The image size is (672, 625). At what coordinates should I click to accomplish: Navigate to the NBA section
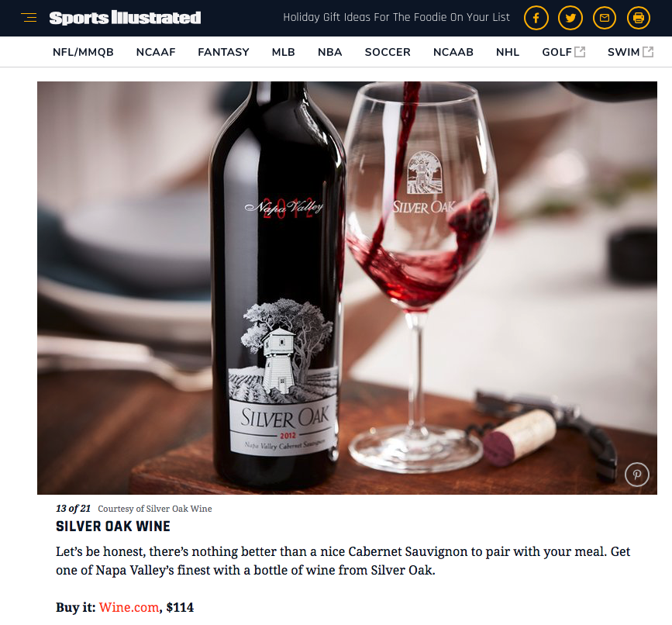pos(330,52)
